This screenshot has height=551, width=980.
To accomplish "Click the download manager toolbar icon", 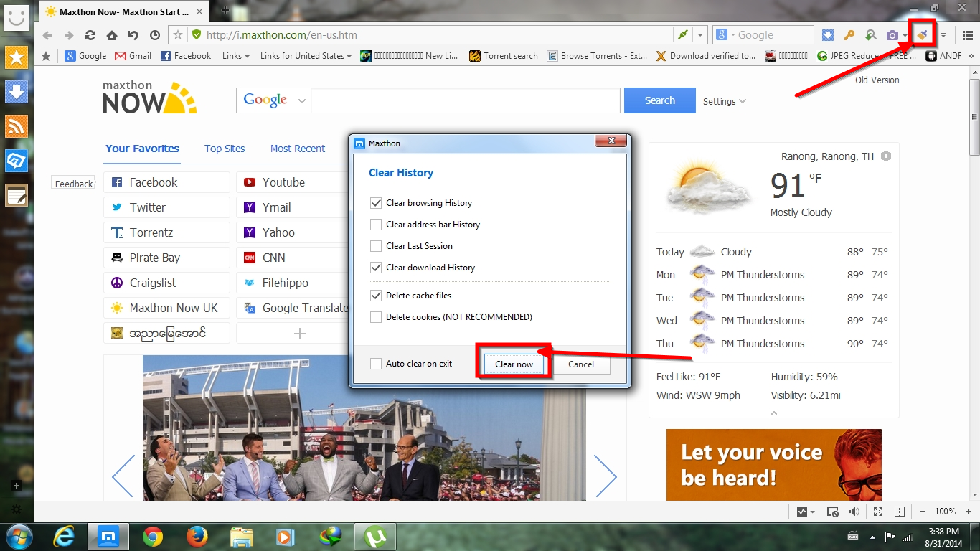I will click(x=828, y=35).
